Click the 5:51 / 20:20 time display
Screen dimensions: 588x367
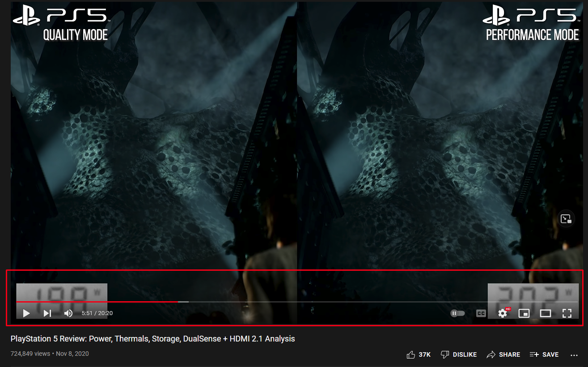pyautogui.click(x=97, y=313)
